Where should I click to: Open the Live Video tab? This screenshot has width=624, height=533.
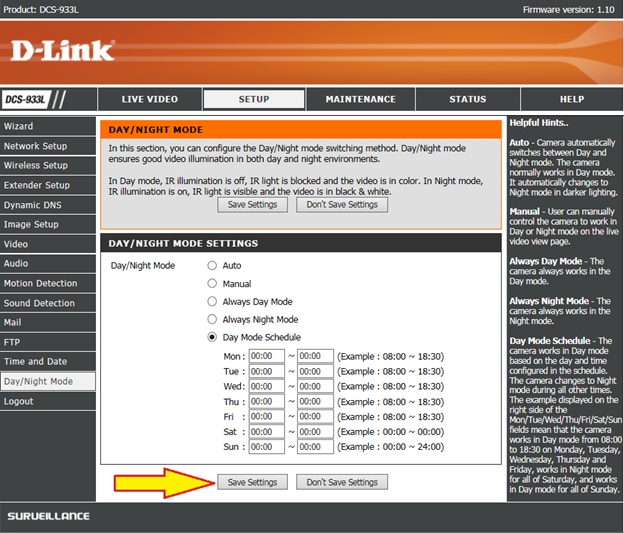[x=150, y=100]
